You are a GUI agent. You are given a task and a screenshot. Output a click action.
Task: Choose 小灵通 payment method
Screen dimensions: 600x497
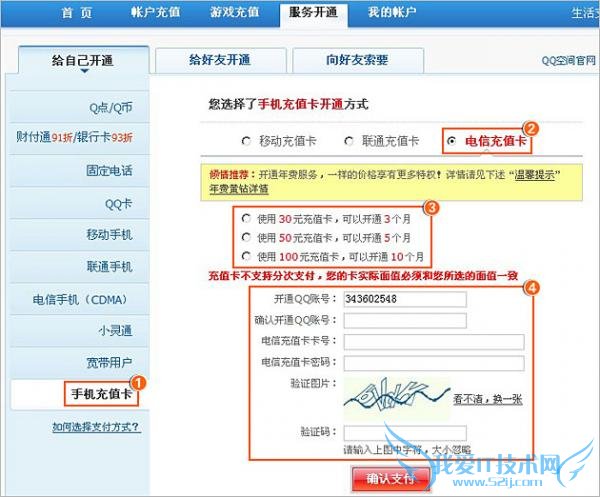click(x=78, y=330)
